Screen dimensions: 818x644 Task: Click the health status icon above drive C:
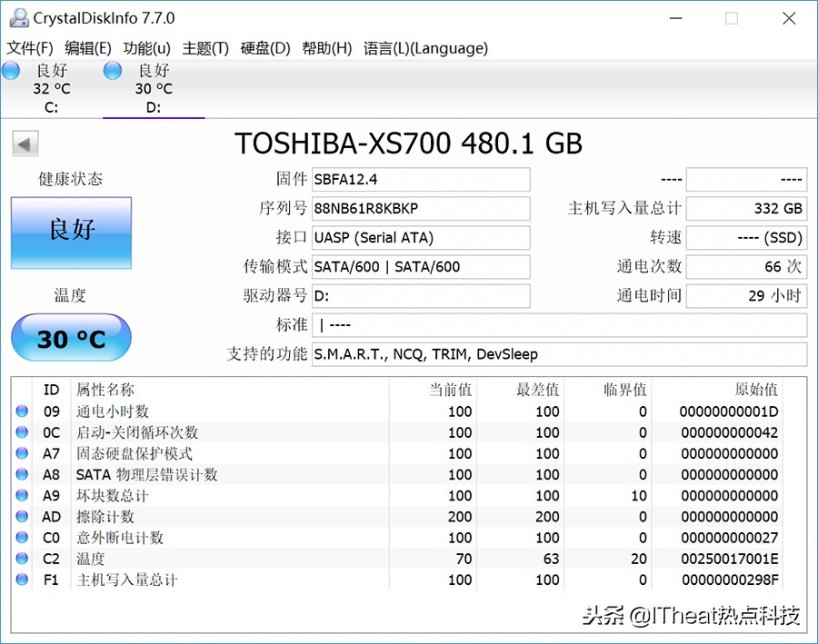click(x=11, y=70)
